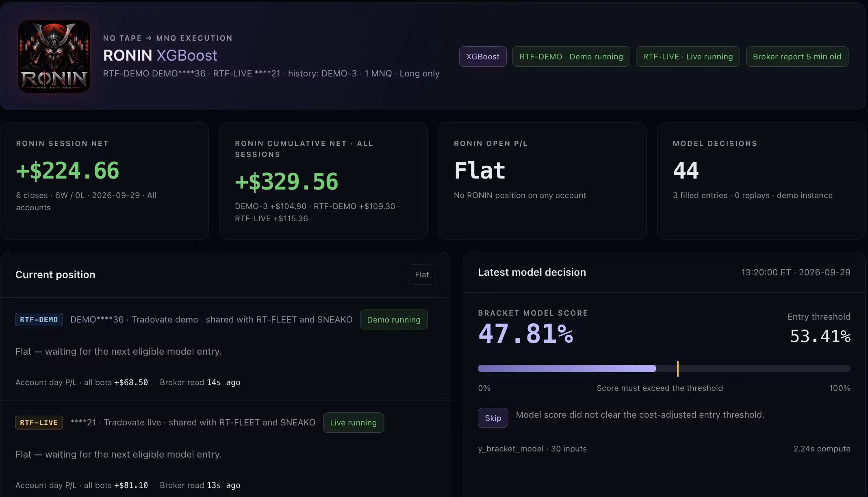This screenshot has height=497, width=868.
Task: Open the RONIN Session Net card
Action: pos(104,181)
